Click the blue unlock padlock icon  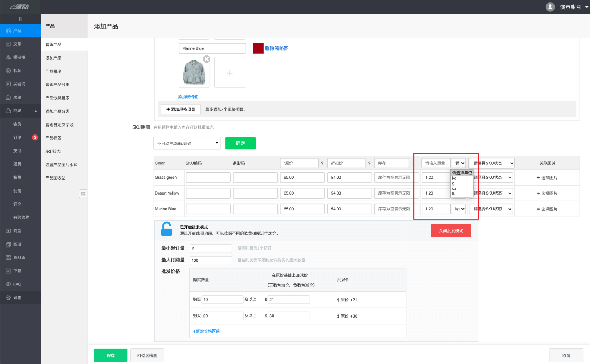(167, 229)
